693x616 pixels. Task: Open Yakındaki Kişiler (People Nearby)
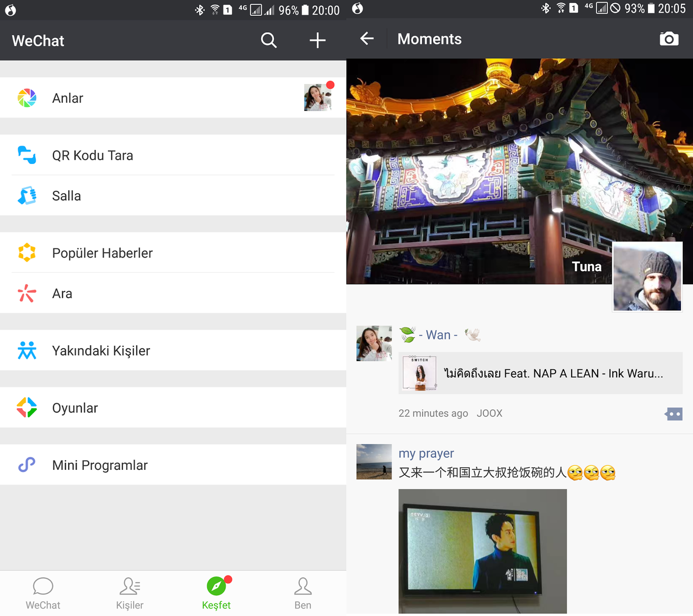pos(101,350)
